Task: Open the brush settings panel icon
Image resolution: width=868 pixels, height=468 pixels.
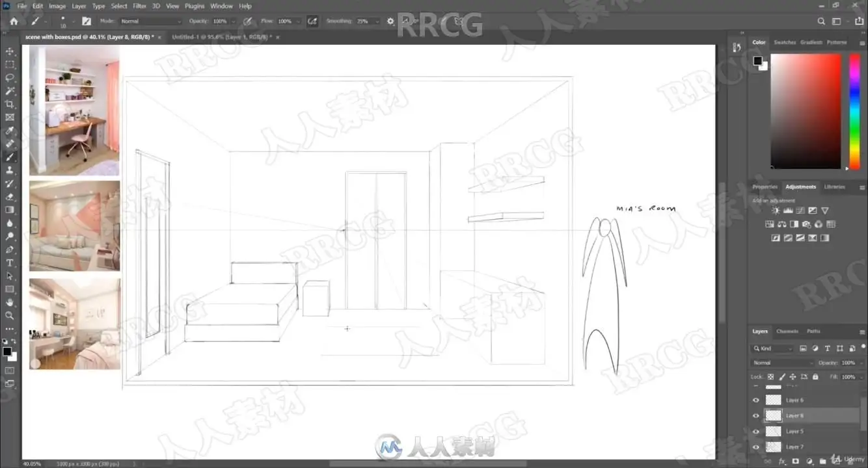Action: [86, 21]
